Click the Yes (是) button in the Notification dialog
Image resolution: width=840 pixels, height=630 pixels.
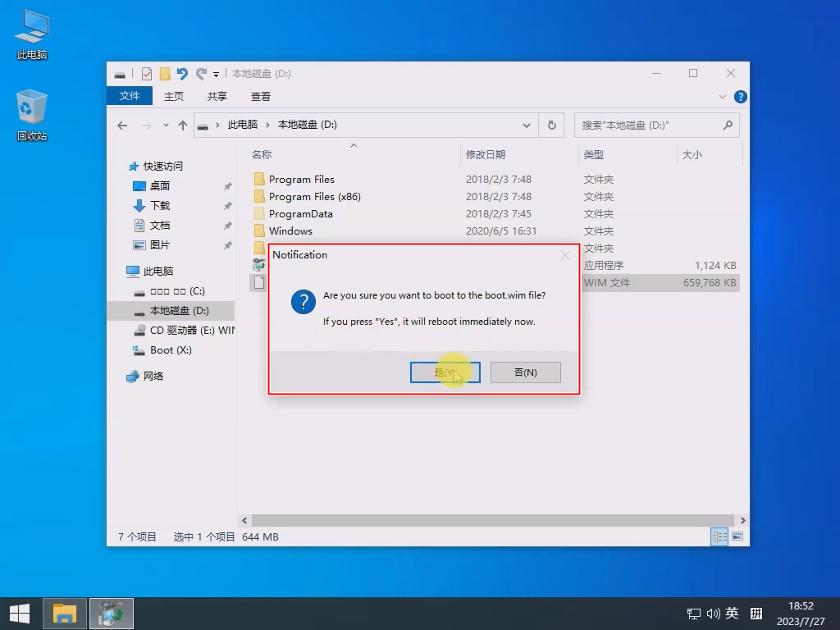(445, 372)
